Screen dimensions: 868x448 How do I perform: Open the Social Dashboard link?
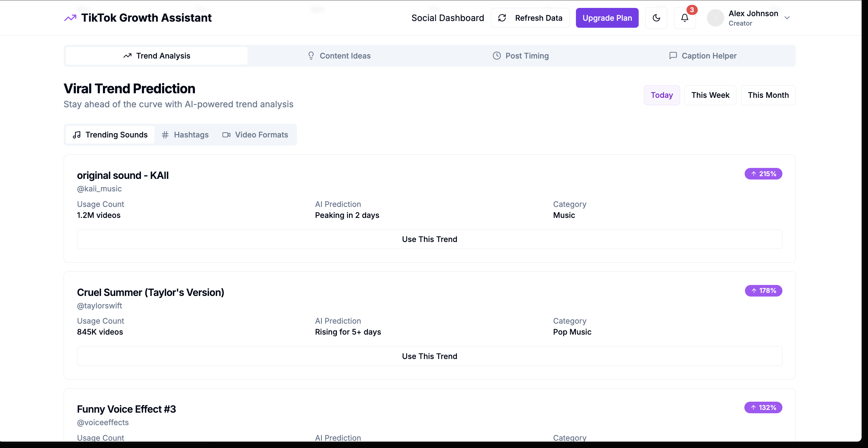click(x=447, y=18)
